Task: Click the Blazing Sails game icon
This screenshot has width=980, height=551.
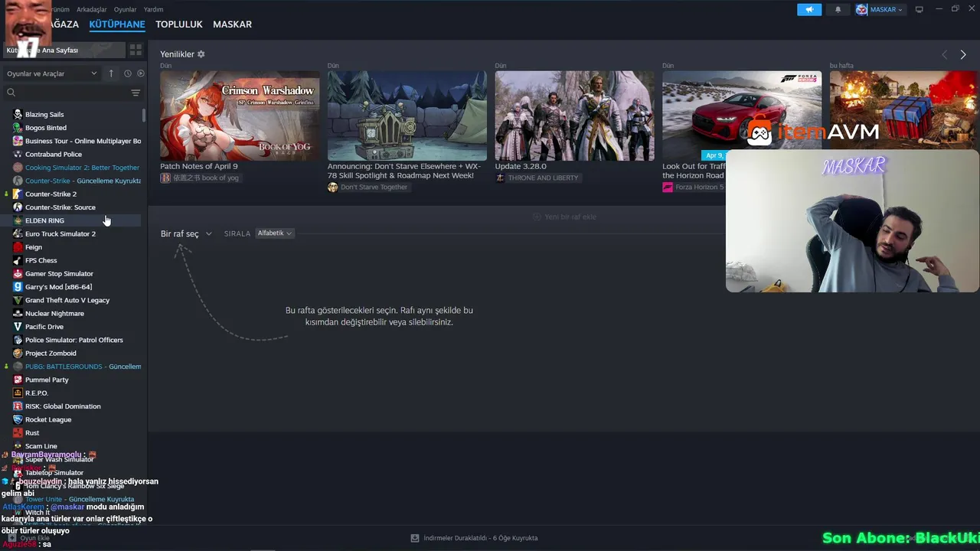Action: click(18, 114)
